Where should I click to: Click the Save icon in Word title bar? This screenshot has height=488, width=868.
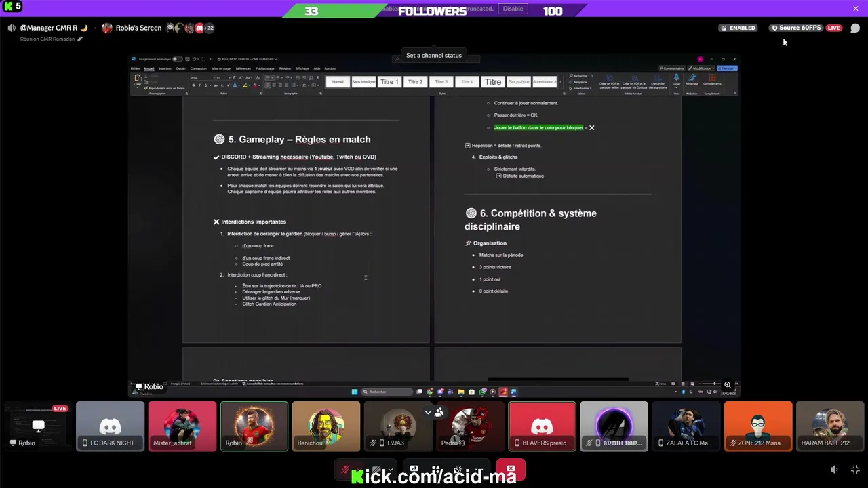pyautogui.click(x=187, y=59)
